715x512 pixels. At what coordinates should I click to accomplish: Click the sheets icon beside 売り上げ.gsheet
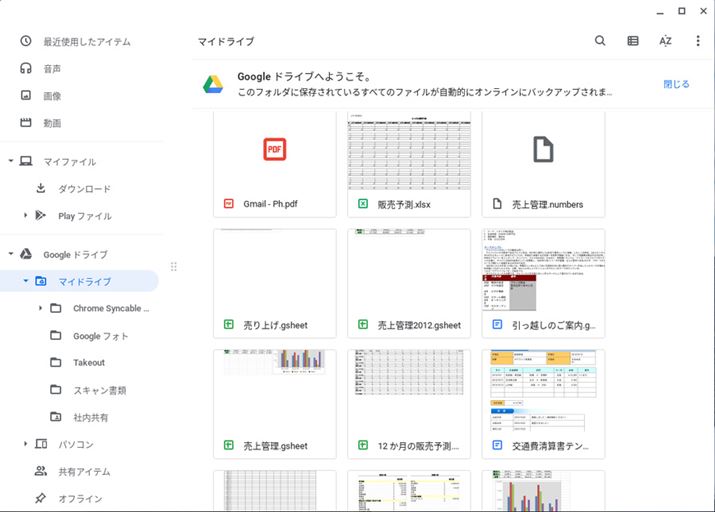pos(228,325)
